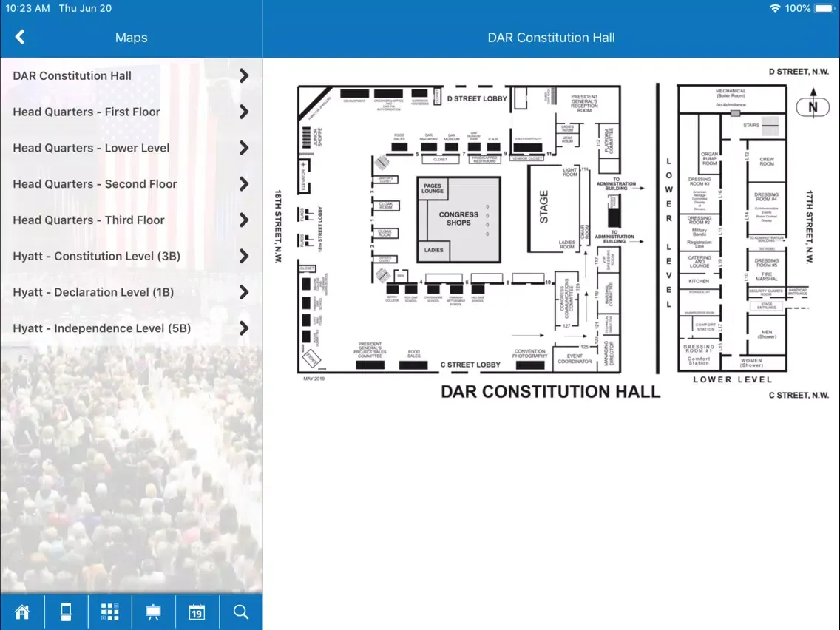Select Head Quarters - Second Floor entry
The height and width of the screenshot is (630, 840).
tap(132, 183)
